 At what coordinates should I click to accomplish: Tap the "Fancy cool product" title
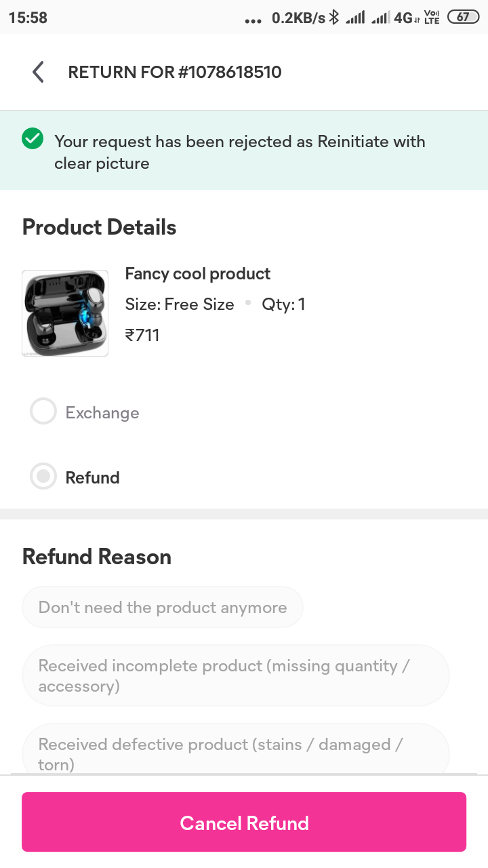click(x=198, y=274)
